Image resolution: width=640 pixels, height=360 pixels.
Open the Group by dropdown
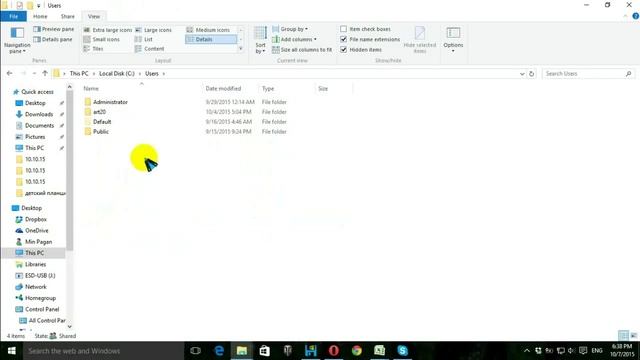(x=290, y=29)
